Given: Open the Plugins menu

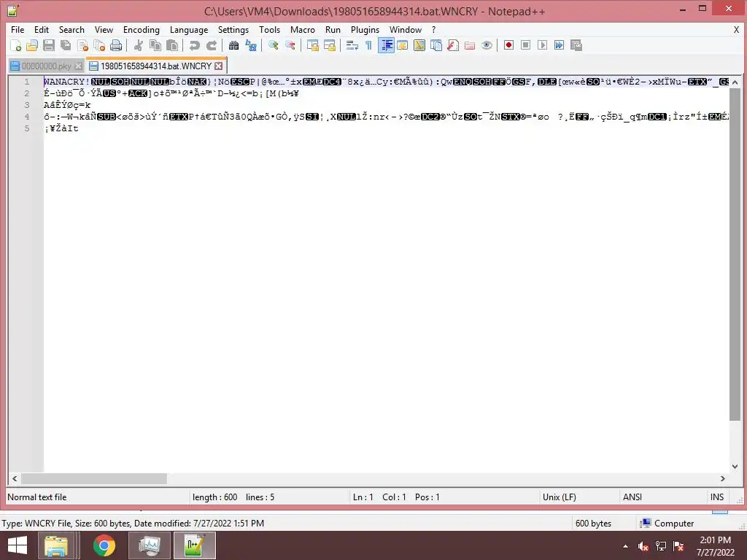Looking at the screenshot, I should tap(365, 29).
